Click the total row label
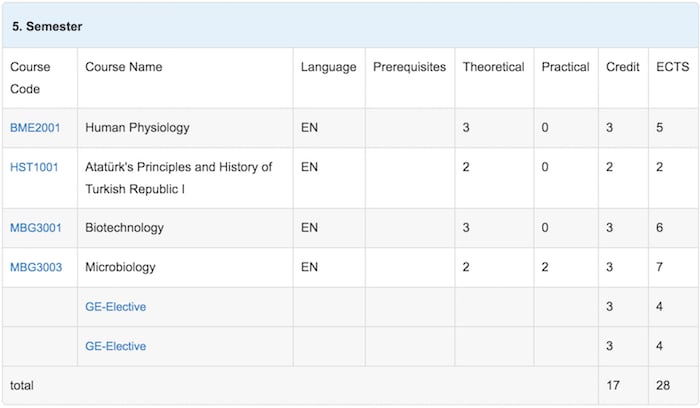This screenshot has height=408, width=700. point(23,385)
